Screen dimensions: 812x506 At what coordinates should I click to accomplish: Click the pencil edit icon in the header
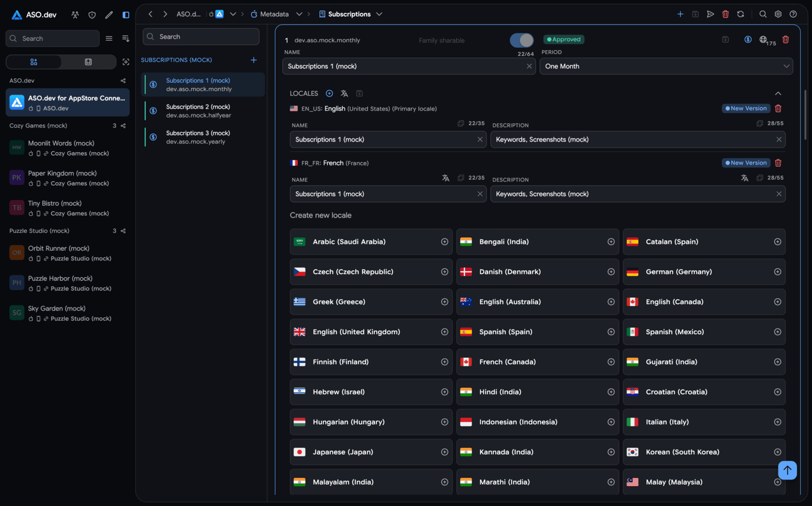tap(109, 15)
